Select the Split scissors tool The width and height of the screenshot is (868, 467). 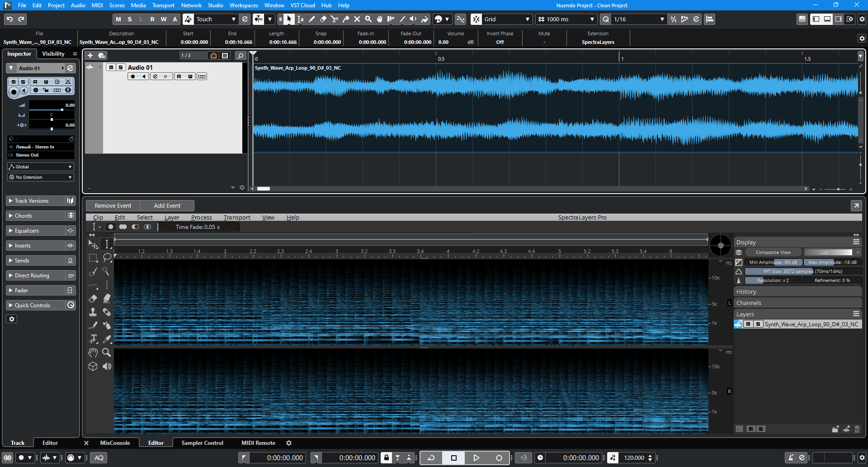pos(335,19)
